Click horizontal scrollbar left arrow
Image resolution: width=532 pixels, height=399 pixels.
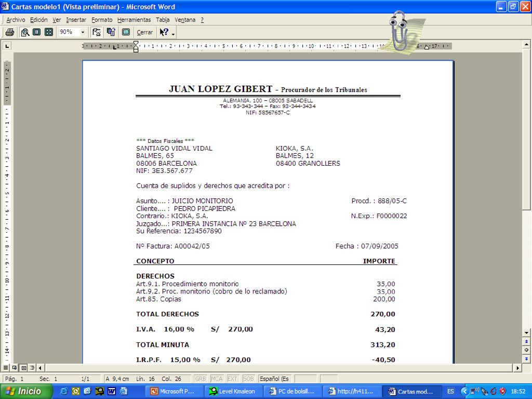pos(41,368)
